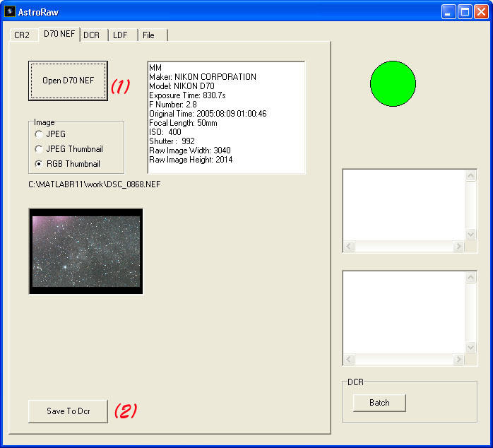This screenshot has height=448, width=493.
Task: Select the JPEG radio button
Action: click(50, 134)
